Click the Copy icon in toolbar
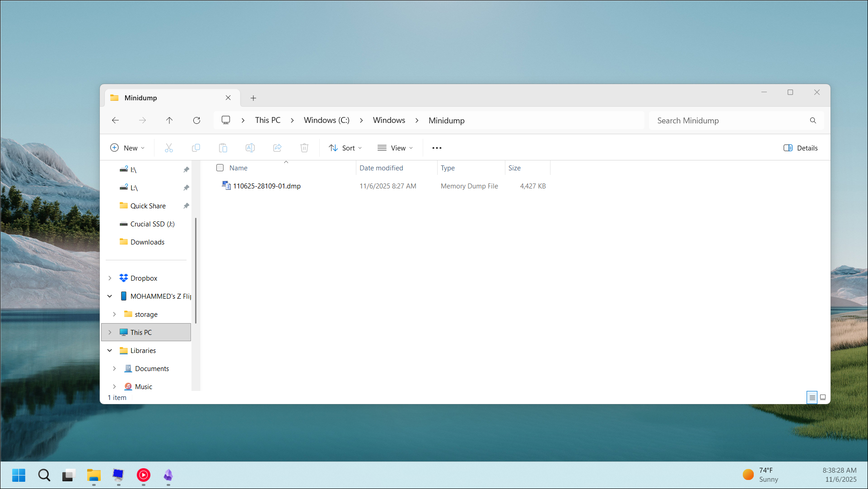Viewport: 868px width, 489px height. [x=196, y=148]
